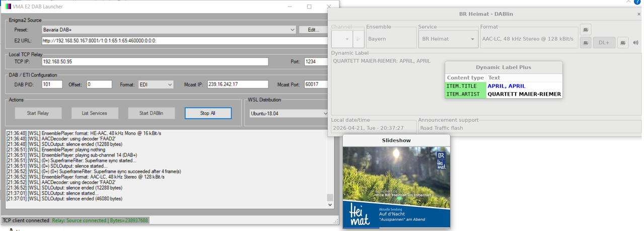Click the Text column header
The height and width of the screenshot is (231, 644).
click(x=524, y=78)
